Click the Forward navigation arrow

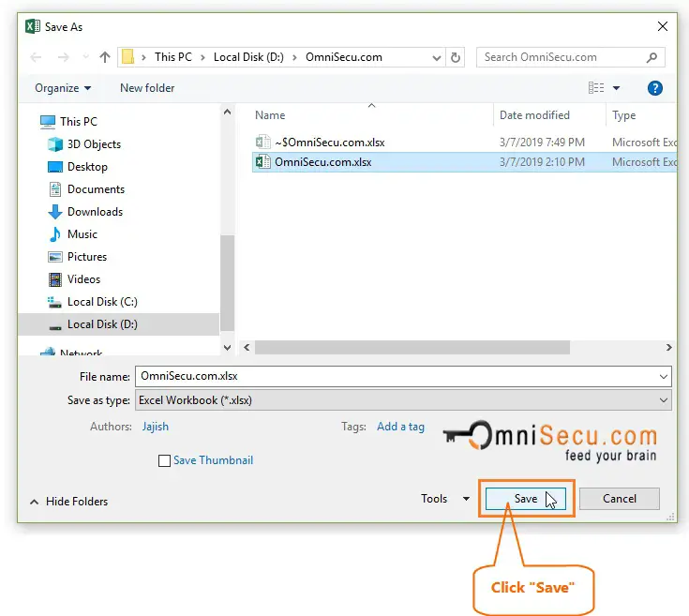click(x=64, y=57)
